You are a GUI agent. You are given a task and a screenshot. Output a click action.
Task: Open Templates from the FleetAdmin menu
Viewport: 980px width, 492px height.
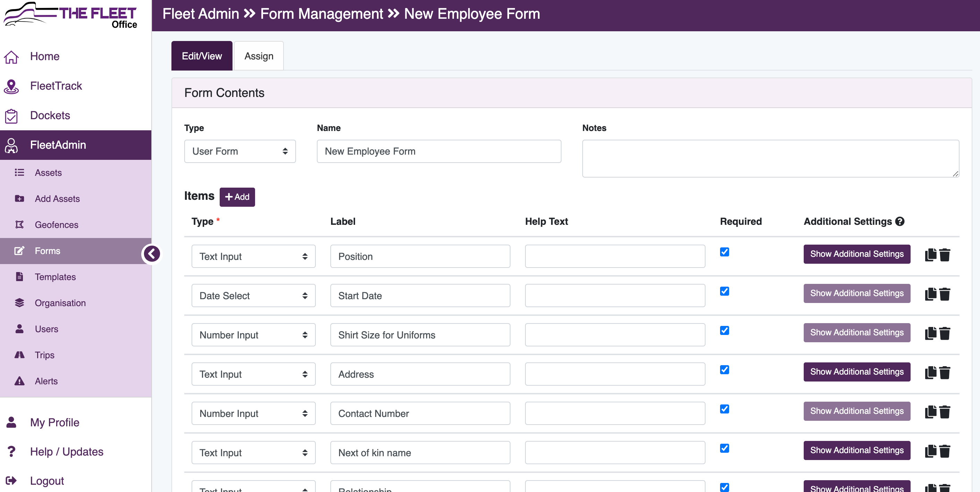point(55,277)
